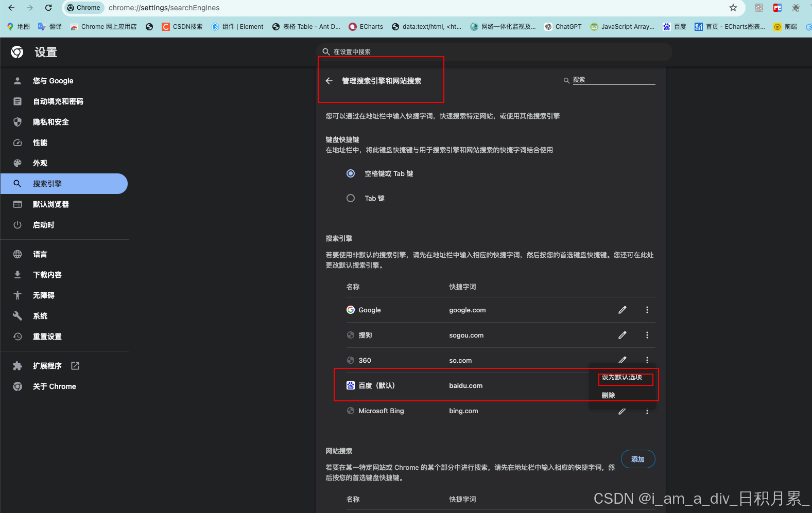This screenshot has height=513, width=812.
Task: Reload the page with refresh icon
Action: [48, 8]
